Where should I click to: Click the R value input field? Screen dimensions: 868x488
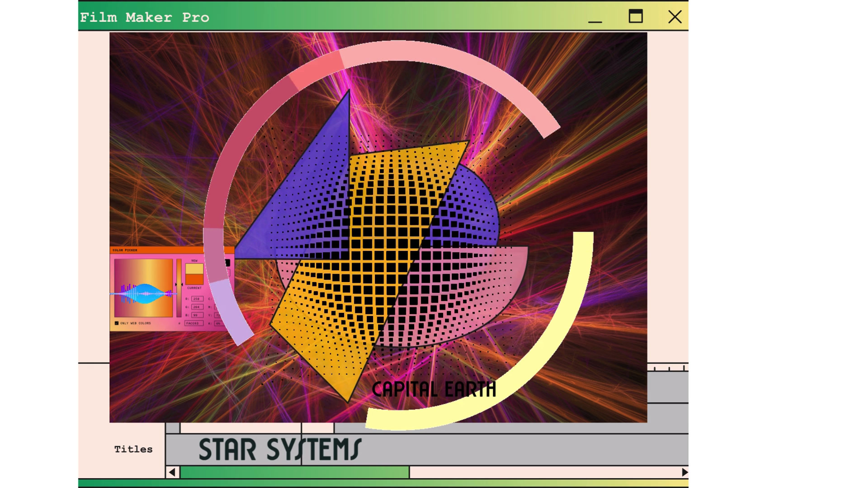click(x=197, y=299)
